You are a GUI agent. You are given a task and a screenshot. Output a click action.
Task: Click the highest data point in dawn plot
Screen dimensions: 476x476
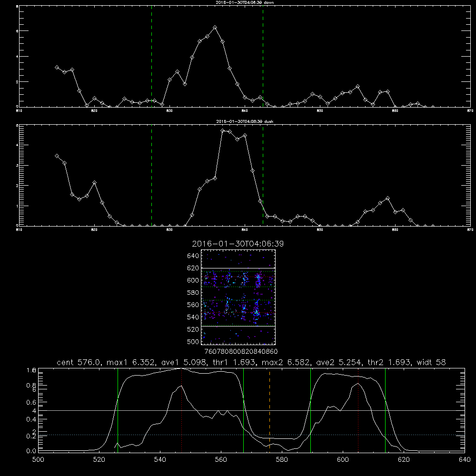tap(215, 27)
